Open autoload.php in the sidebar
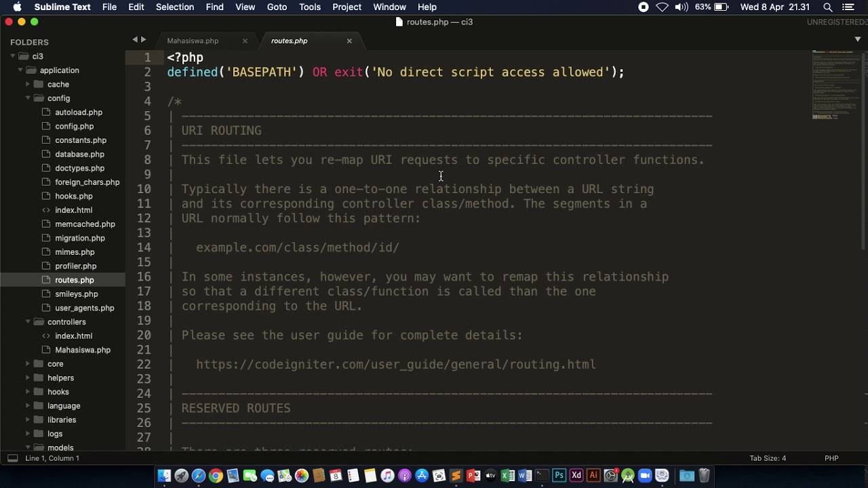868x488 pixels. [79, 113]
